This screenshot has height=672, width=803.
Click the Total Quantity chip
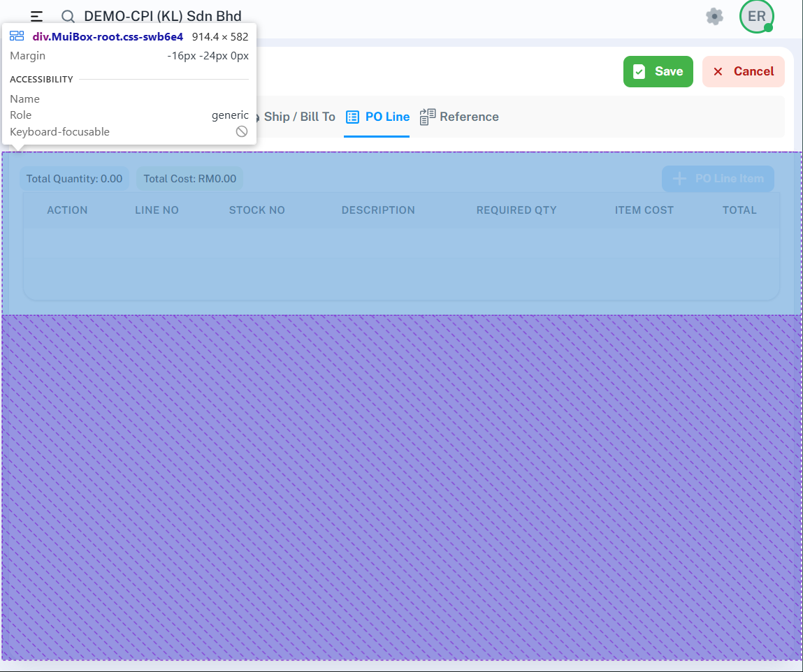tap(74, 179)
